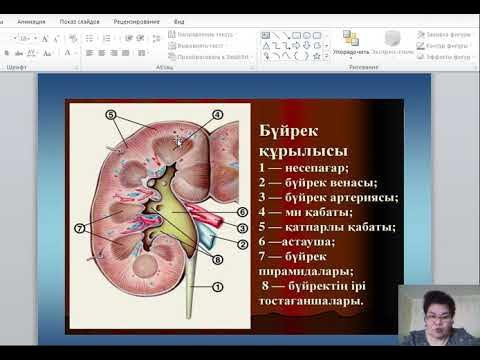480x360 pixels.
Task: Click Преобразовать в SmartArt button
Action: pos(211,57)
